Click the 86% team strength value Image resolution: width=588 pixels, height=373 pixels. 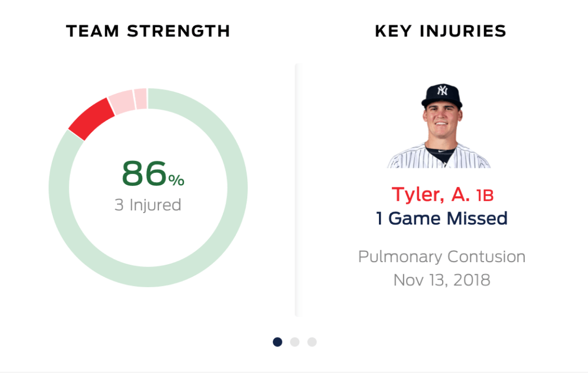pos(144,174)
